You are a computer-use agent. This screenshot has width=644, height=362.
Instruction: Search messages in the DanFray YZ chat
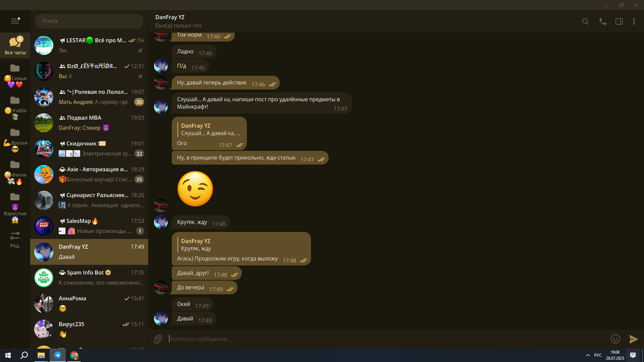pos(586,21)
